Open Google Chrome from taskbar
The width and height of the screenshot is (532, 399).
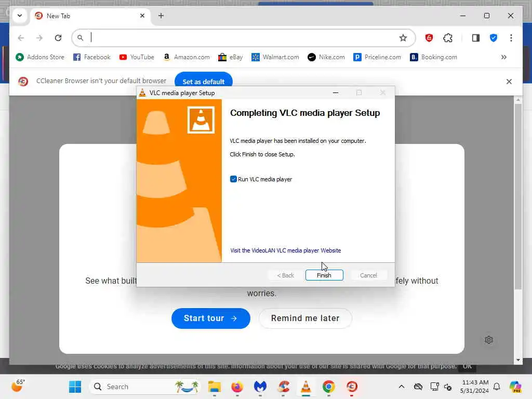(329, 387)
